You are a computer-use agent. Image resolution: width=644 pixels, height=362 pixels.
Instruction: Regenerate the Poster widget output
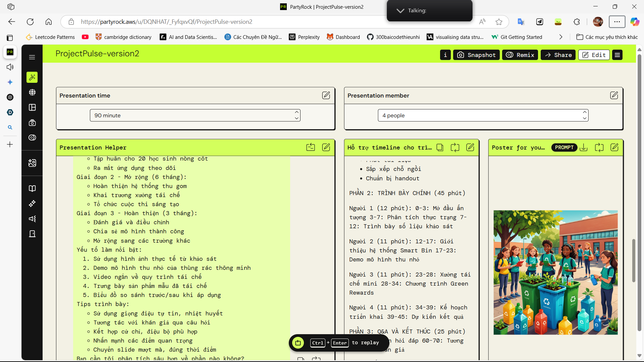(599, 147)
